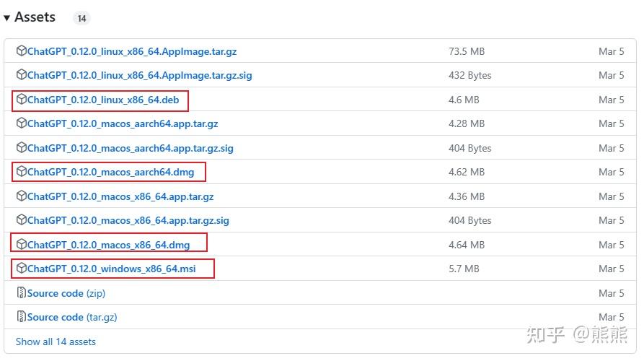Collapse the Assets section triangle
Image resolution: width=644 pixels, height=361 pixels.
(x=7, y=18)
